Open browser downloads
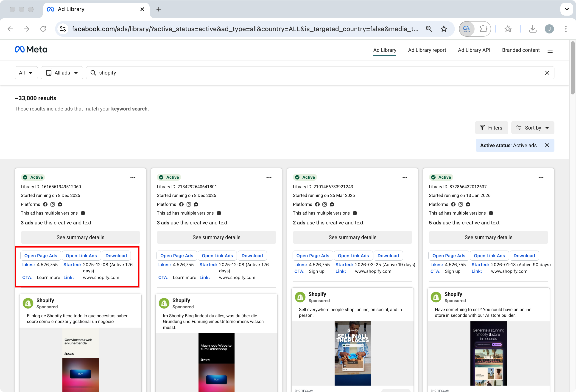 click(x=533, y=29)
